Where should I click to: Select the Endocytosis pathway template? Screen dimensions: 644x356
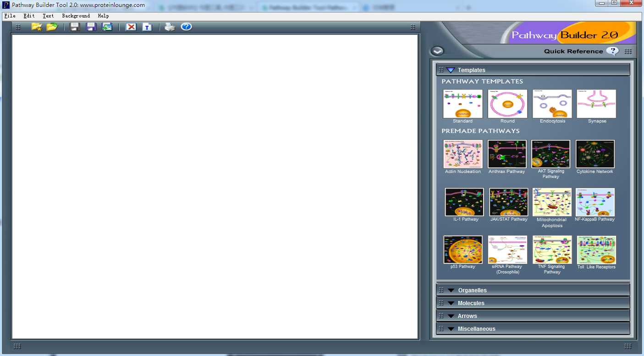point(552,104)
